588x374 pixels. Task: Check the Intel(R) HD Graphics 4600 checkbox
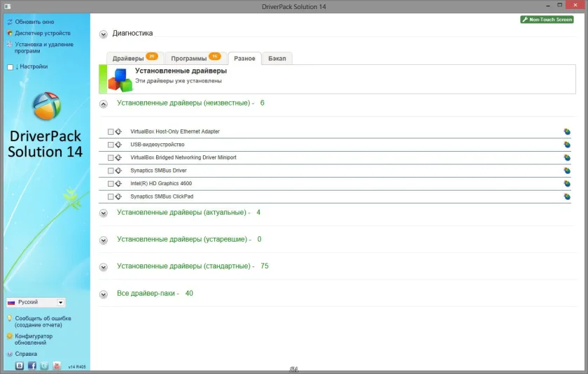point(111,184)
